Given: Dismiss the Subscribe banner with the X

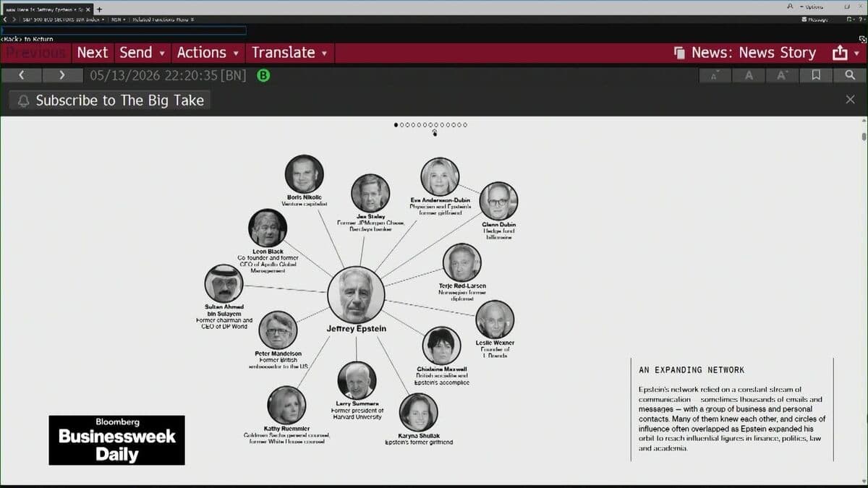Looking at the screenshot, I should pos(851,100).
